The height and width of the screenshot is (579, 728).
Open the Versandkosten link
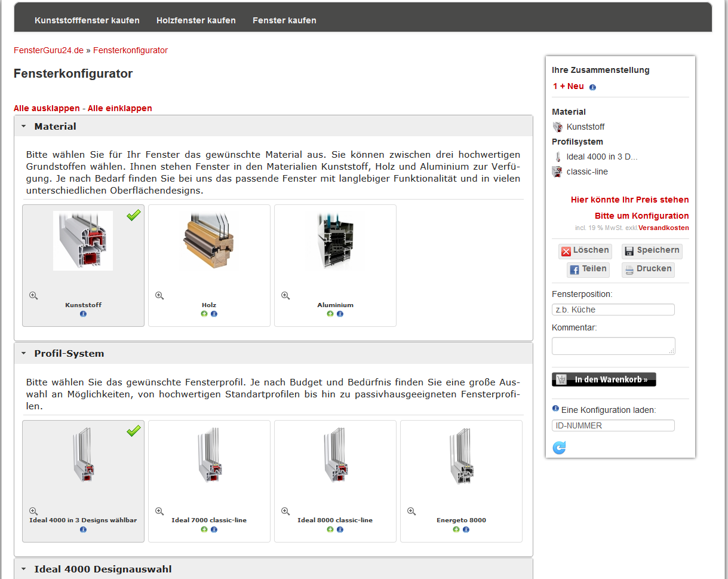point(664,228)
